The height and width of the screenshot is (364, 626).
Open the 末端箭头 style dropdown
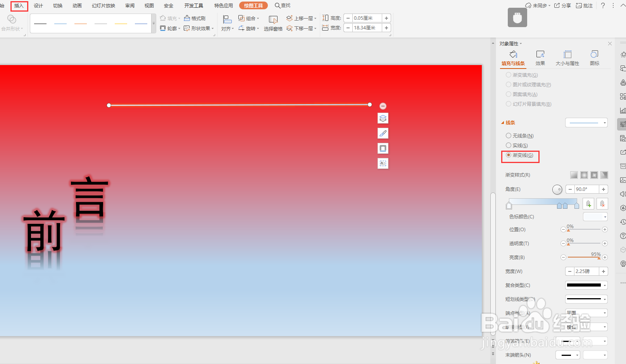tap(568, 355)
